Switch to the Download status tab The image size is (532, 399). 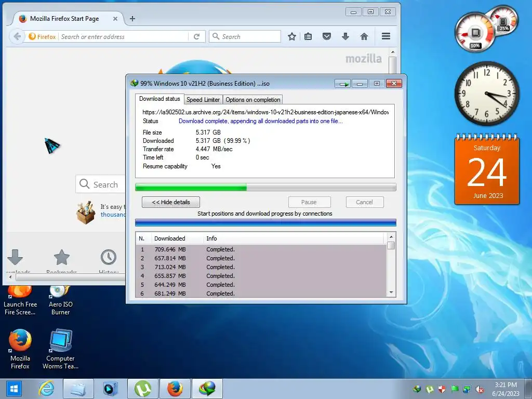(159, 99)
